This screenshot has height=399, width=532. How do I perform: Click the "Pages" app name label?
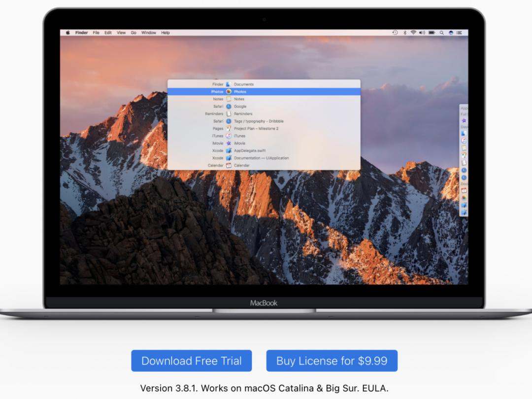(x=218, y=128)
